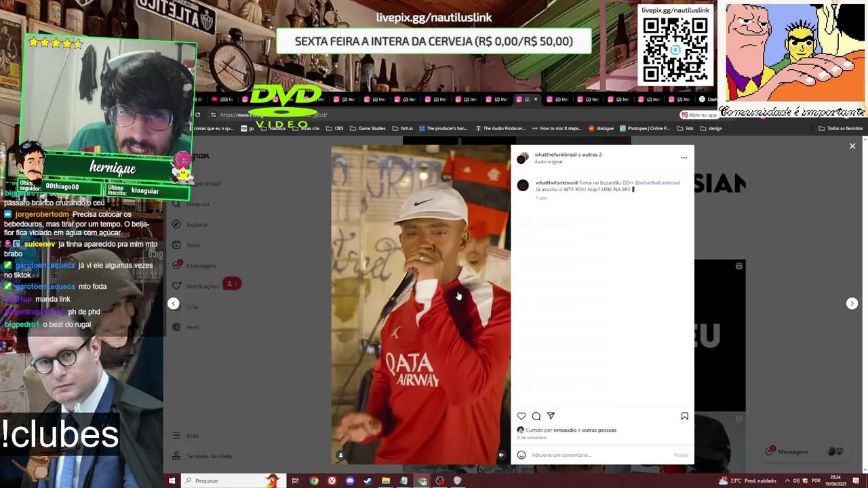Open the Itch.io bookmarks folder
The image size is (868, 488).
tap(402, 128)
